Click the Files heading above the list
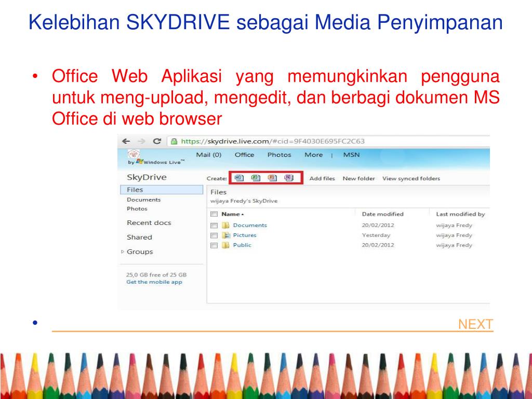 pyautogui.click(x=219, y=192)
